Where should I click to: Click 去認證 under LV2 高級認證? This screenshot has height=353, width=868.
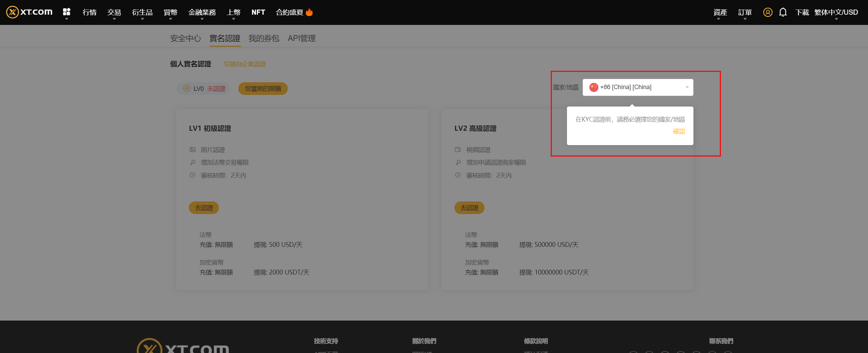click(469, 208)
